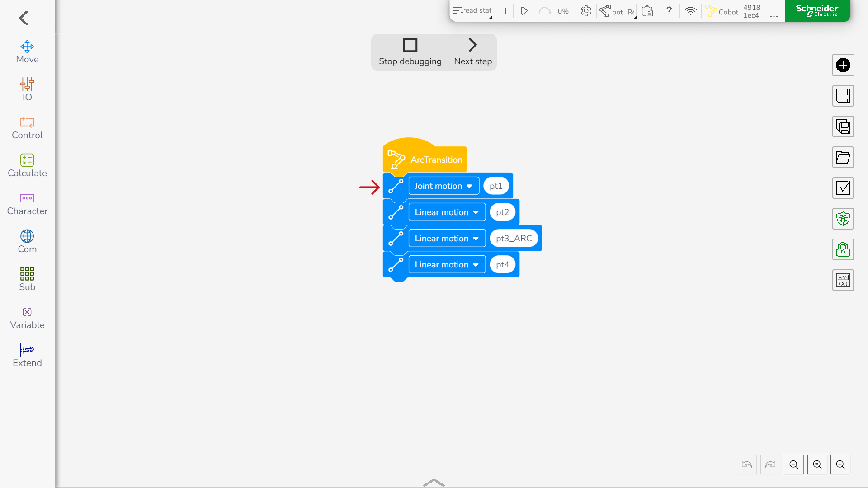Expand the bottom panel chevron

click(x=434, y=482)
